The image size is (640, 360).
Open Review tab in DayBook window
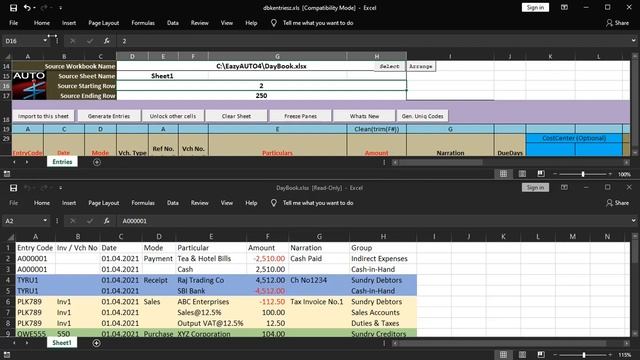coord(200,203)
